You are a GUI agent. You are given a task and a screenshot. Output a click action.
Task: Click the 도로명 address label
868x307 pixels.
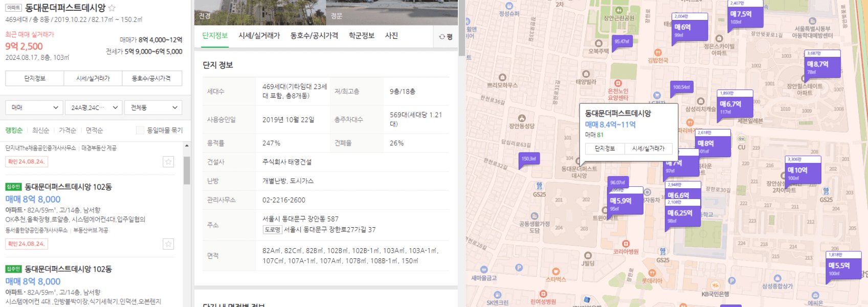pos(272,230)
